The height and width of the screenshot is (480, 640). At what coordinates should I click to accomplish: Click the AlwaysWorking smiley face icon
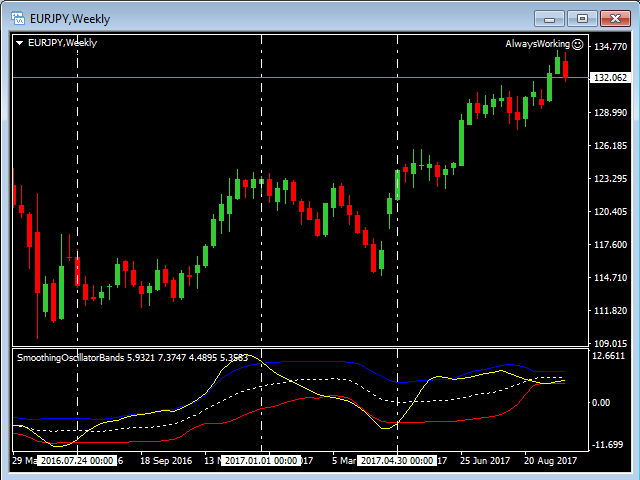578,44
